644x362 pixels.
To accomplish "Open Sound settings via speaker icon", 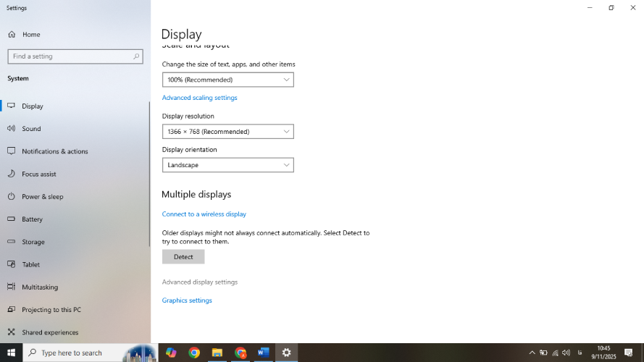I will pyautogui.click(x=12, y=129).
